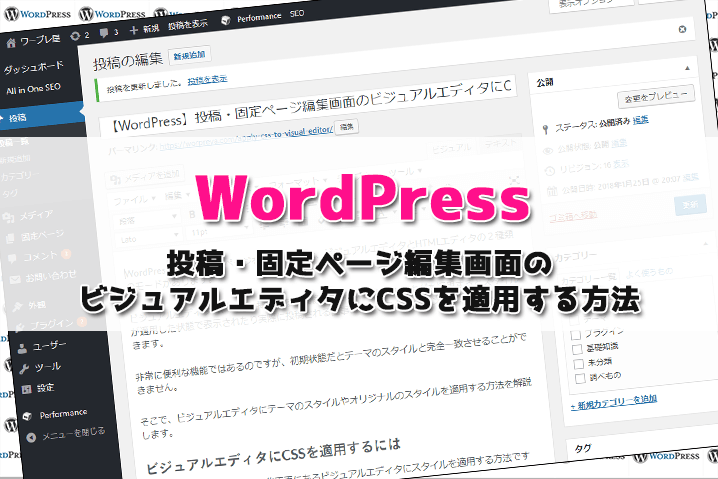Open All in One SEO in the sidebar
This screenshot has height=479, width=718.
pyautogui.click(x=33, y=89)
